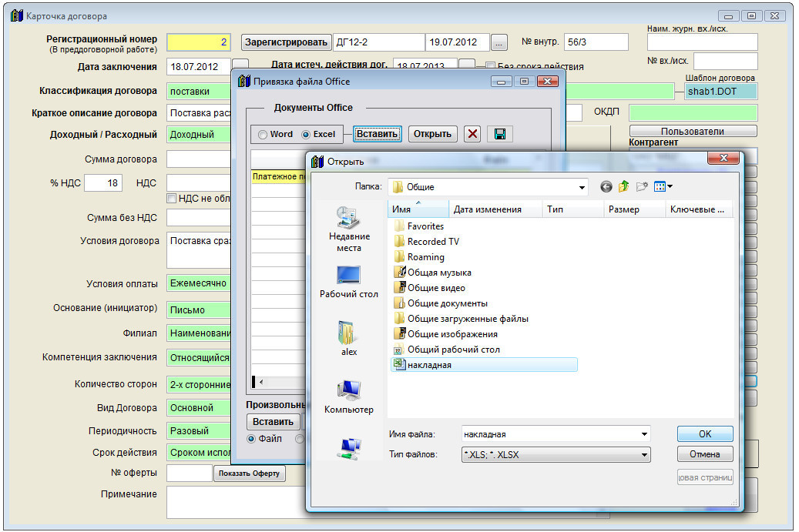Go back using the back arrow icon
Viewport: 799px width, 532px height.
pyautogui.click(x=606, y=186)
